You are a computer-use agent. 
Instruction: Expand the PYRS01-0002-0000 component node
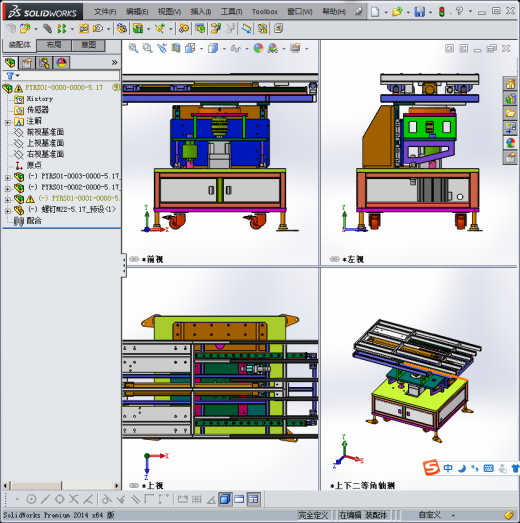[x=7, y=189]
